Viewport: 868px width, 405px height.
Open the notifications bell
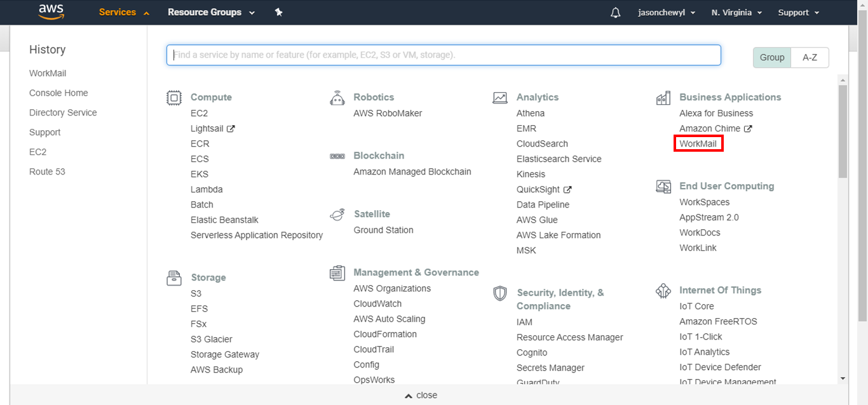pyautogui.click(x=615, y=13)
